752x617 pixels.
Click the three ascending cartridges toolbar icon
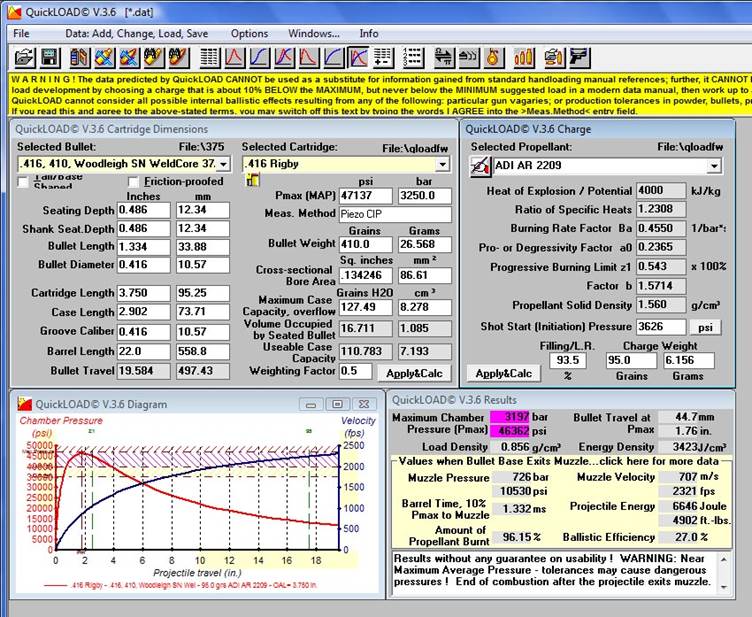coord(523,58)
